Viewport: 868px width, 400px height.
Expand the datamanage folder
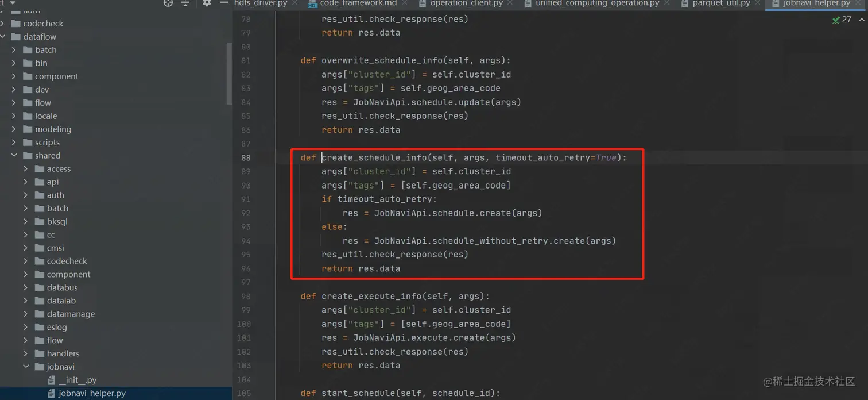[x=26, y=314]
